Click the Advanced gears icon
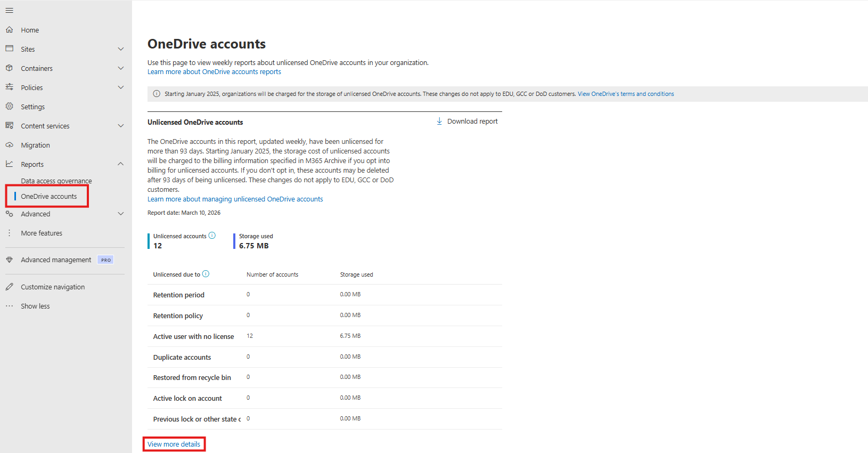The height and width of the screenshot is (453, 868). [10, 214]
